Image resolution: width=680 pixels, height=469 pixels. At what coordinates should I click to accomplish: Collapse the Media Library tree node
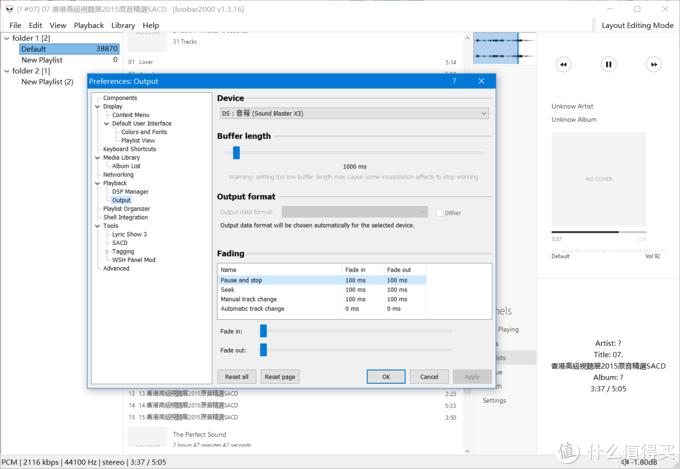(98, 157)
